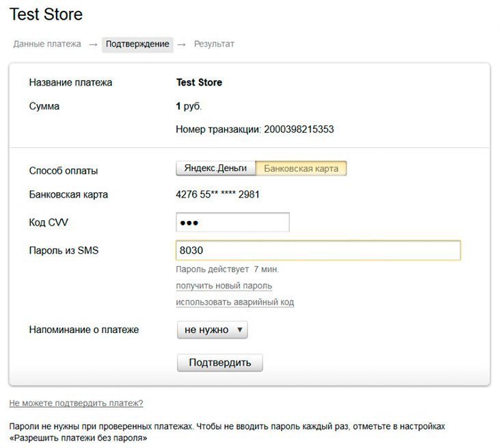
Task: Click использовать аварийный код link
Action: 235,302
